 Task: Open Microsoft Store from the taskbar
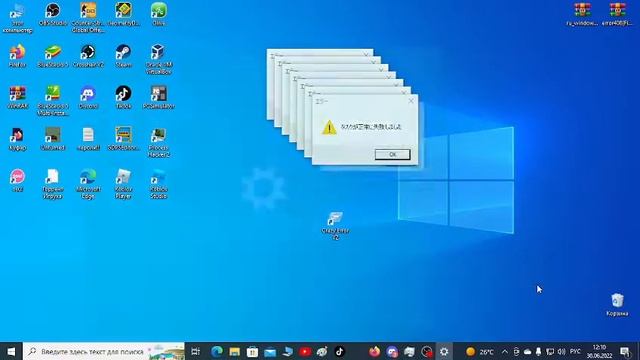click(252, 351)
